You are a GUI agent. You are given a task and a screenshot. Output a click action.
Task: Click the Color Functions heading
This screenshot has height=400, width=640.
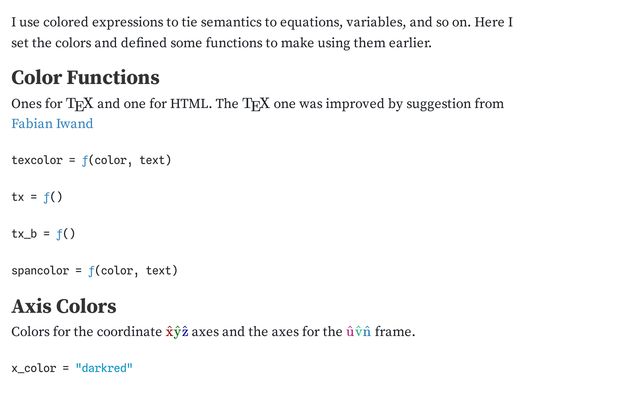[x=85, y=78]
